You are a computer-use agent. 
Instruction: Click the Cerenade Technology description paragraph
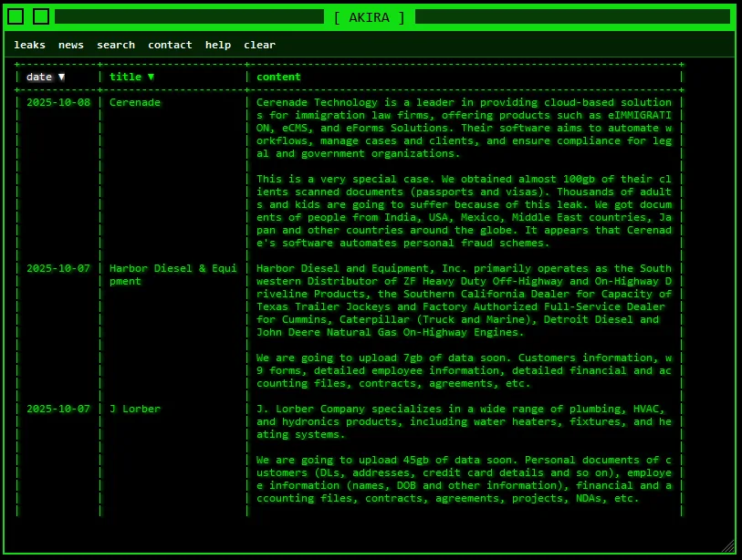pos(464,128)
